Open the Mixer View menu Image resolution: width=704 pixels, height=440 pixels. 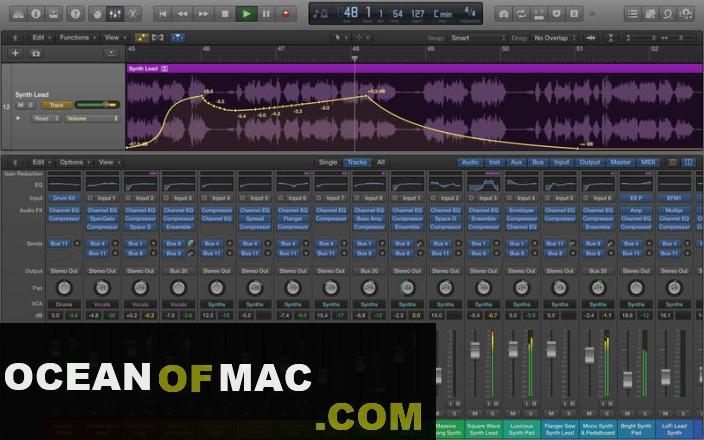(109, 162)
